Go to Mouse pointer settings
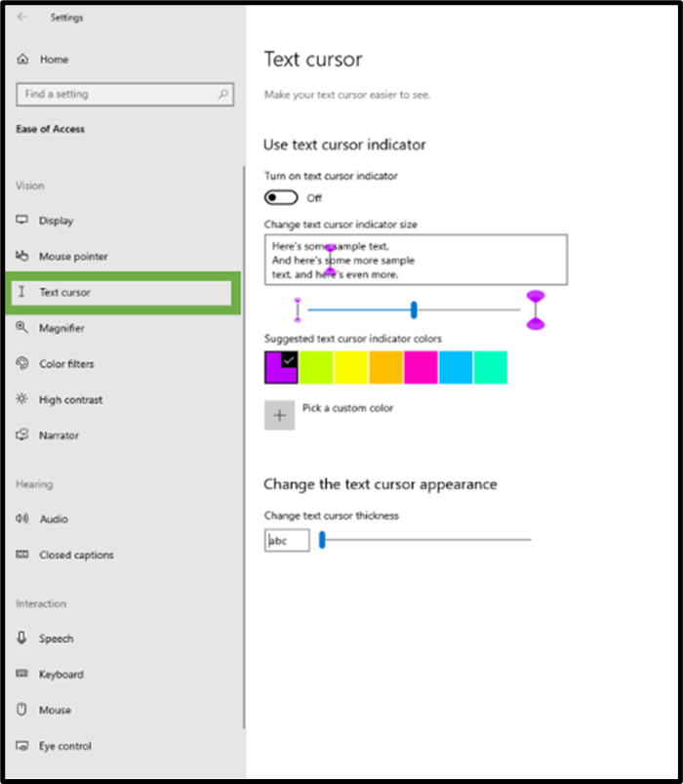The image size is (683, 784). [x=73, y=257]
